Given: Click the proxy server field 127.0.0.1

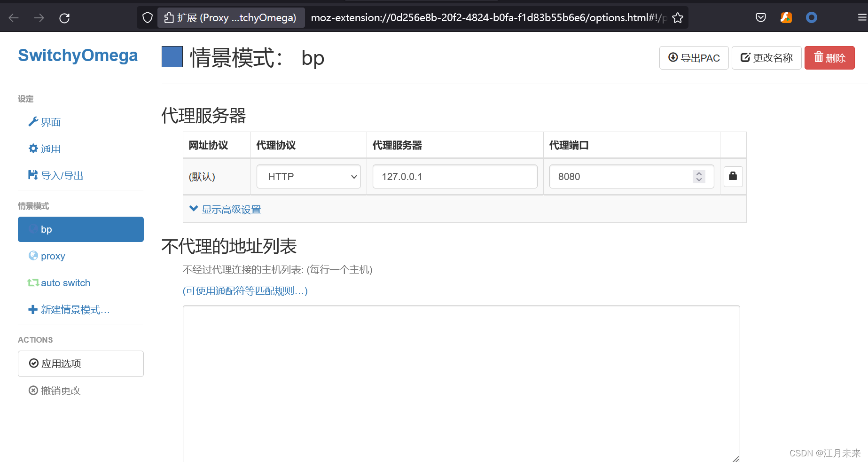Looking at the screenshot, I should pyautogui.click(x=455, y=177).
